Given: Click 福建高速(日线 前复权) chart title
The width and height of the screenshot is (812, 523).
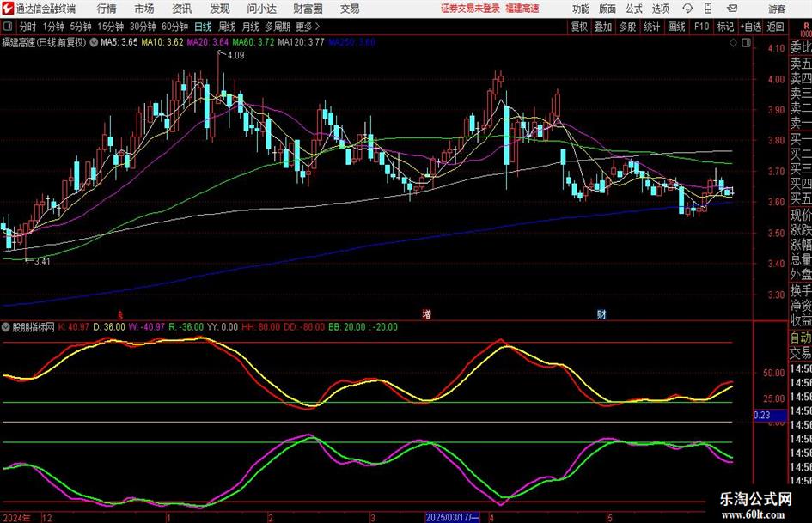Looking at the screenshot, I should (x=44, y=42).
